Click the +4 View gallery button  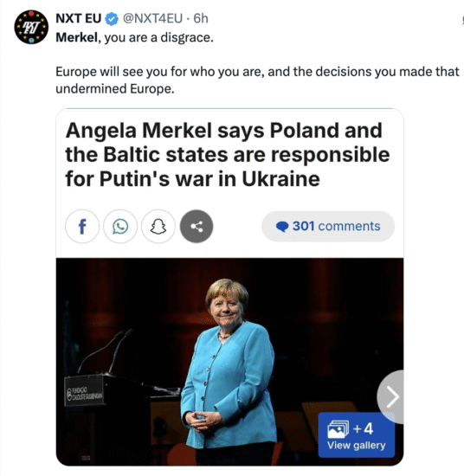(357, 434)
